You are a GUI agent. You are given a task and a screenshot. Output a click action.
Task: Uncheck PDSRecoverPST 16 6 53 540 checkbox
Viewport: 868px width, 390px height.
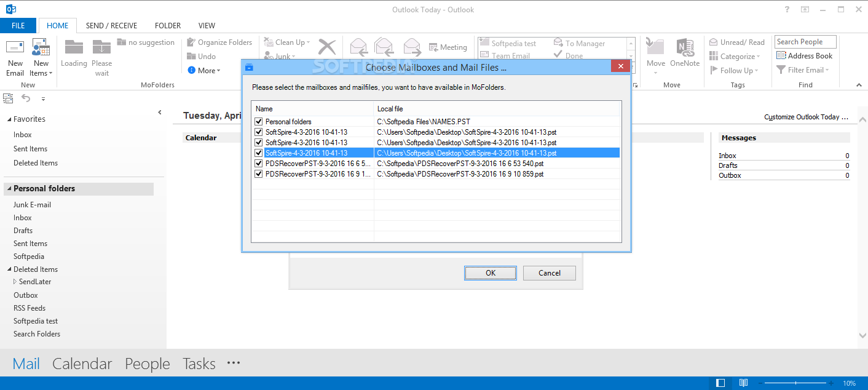259,164
